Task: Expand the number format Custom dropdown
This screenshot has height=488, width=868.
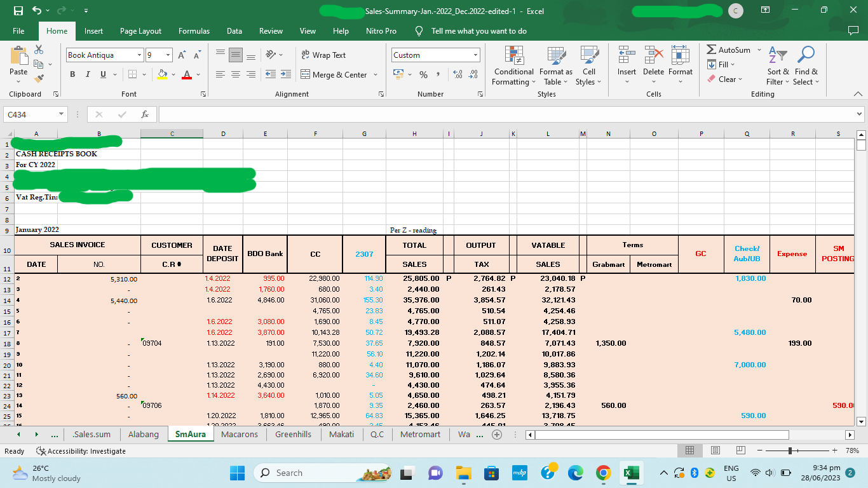Action: pos(475,55)
